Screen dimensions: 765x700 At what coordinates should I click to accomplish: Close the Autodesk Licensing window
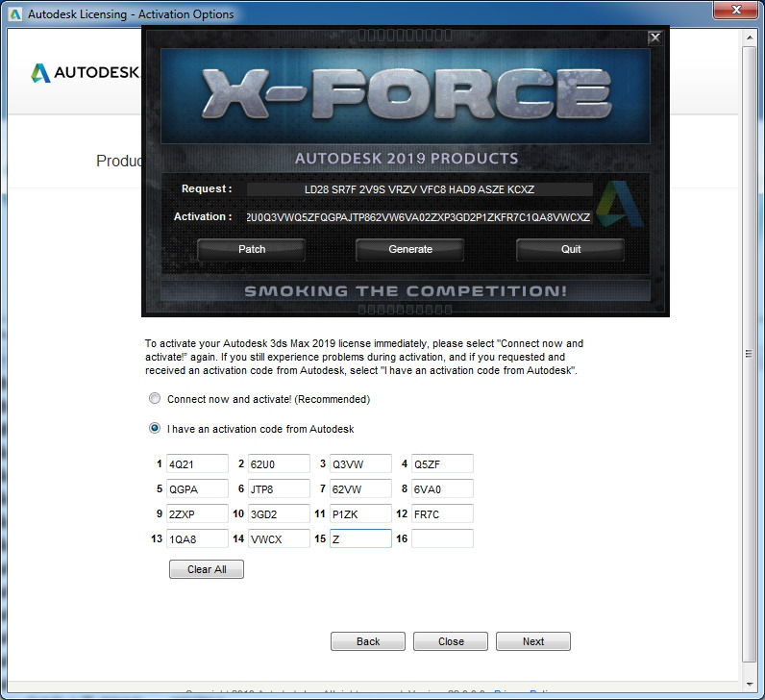tap(736, 10)
